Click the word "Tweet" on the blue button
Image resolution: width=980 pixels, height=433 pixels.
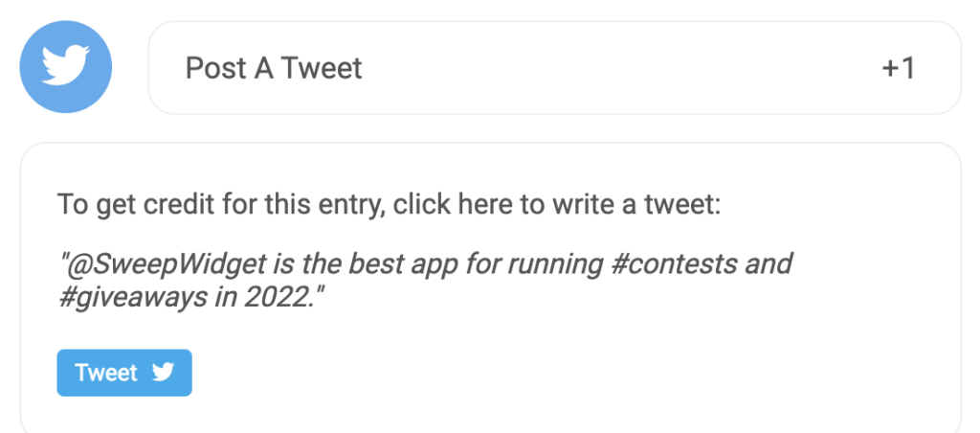(x=106, y=373)
